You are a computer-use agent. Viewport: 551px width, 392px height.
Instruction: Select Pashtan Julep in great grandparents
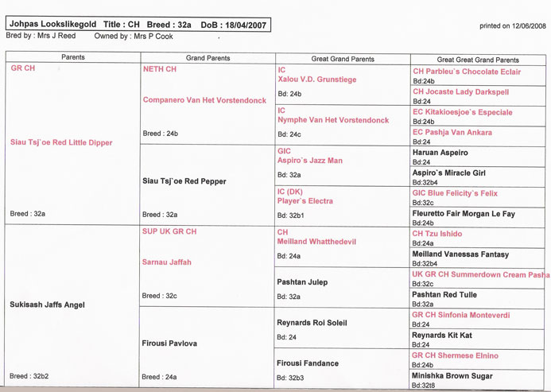302,282
